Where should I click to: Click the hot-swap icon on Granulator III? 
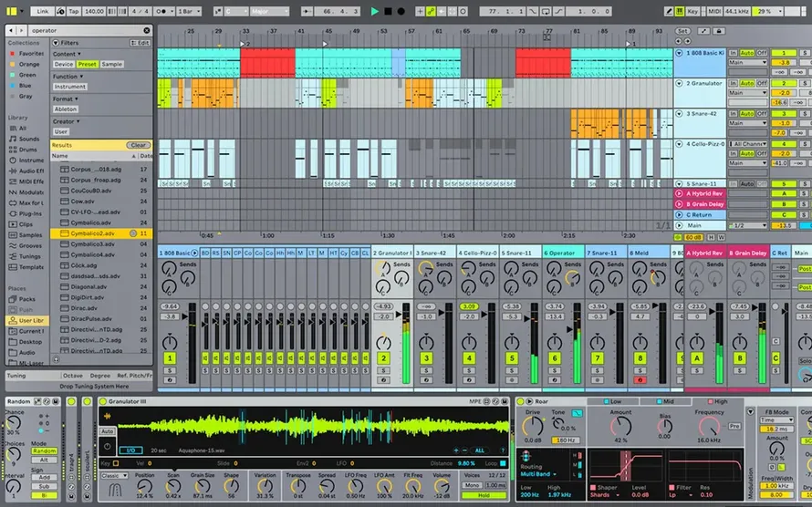[x=494, y=401]
